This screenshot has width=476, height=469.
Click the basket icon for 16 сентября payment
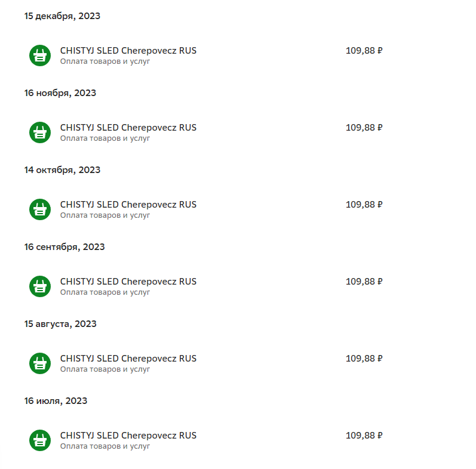point(40,286)
